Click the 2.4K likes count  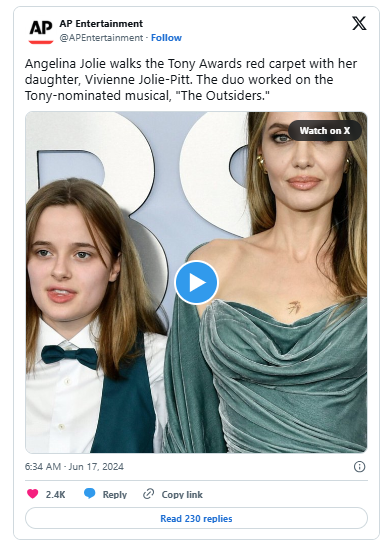pyautogui.click(x=55, y=495)
